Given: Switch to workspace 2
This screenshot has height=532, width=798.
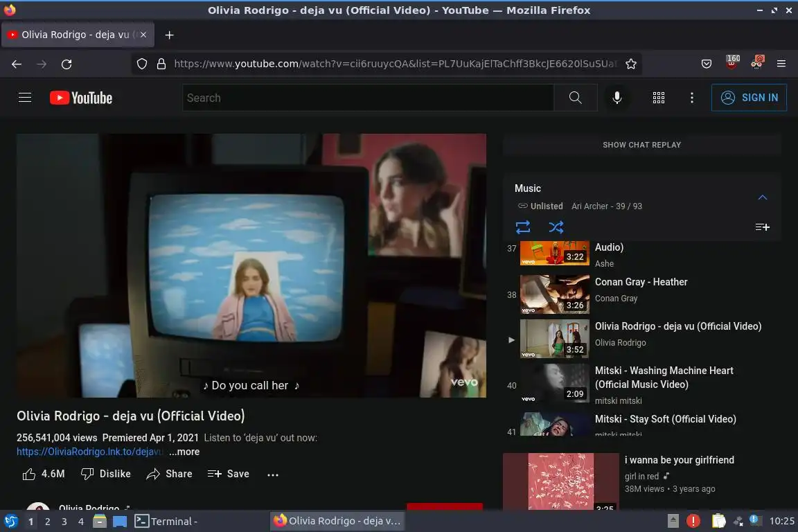Looking at the screenshot, I should [x=47, y=522].
